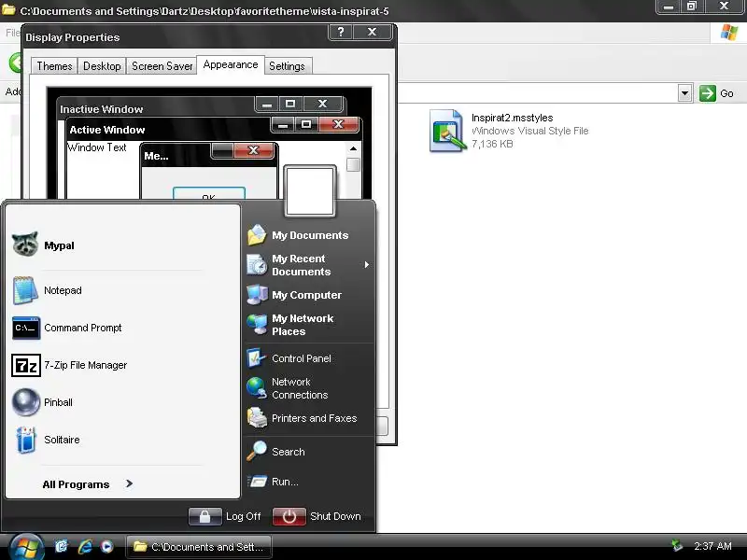Switch to the Themes tab
The width and height of the screenshot is (747, 560).
(54, 66)
